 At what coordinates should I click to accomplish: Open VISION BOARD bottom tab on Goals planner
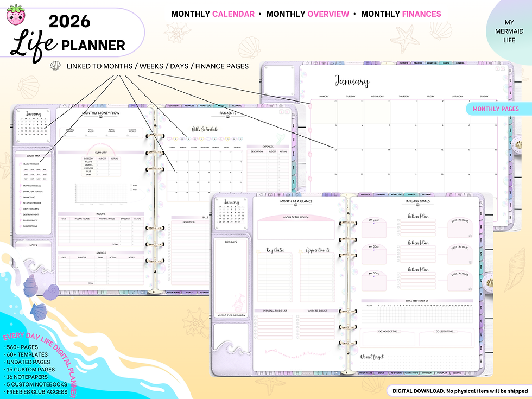pyautogui.click(x=366, y=373)
